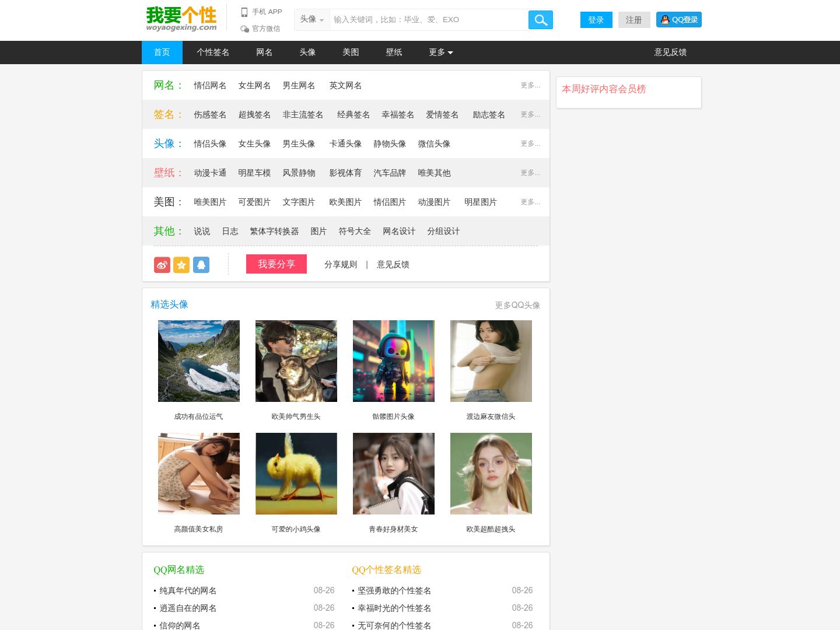Click the yellow star QZone icon
Image resolution: width=840 pixels, height=630 pixels.
coord(181,265)
